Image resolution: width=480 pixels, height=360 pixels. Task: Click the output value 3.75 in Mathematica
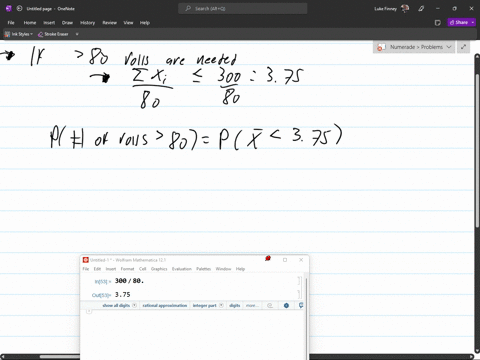click(123, 295)
